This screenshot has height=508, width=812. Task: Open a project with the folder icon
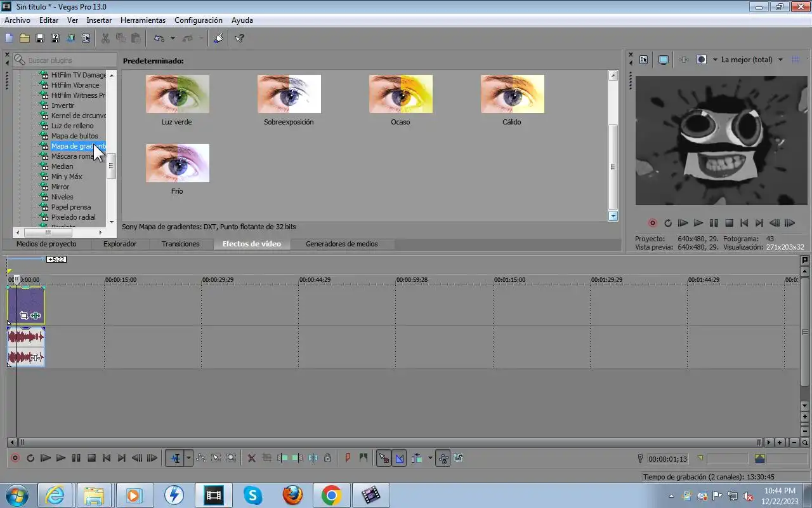click(x=24, y=38)
